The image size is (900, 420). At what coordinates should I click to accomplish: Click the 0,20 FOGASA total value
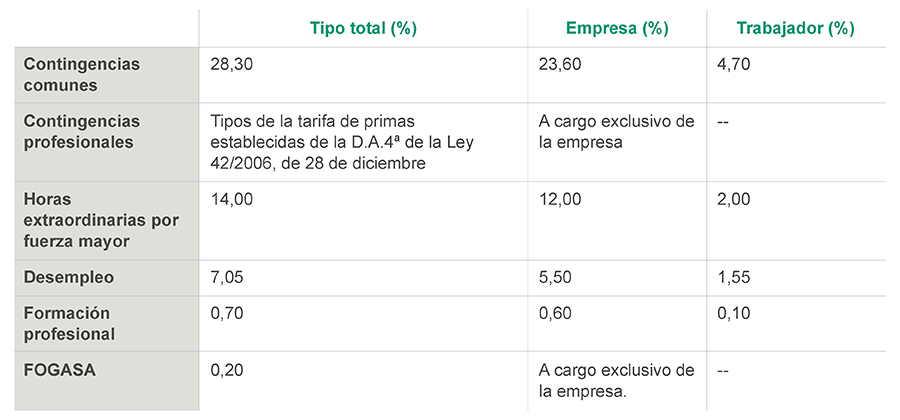click(226, 370)
